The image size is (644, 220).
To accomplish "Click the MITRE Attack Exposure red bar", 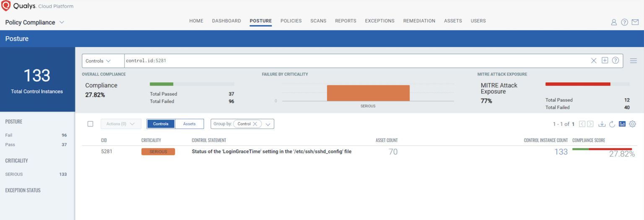I will pyautogui.click(x=578, y=84).
